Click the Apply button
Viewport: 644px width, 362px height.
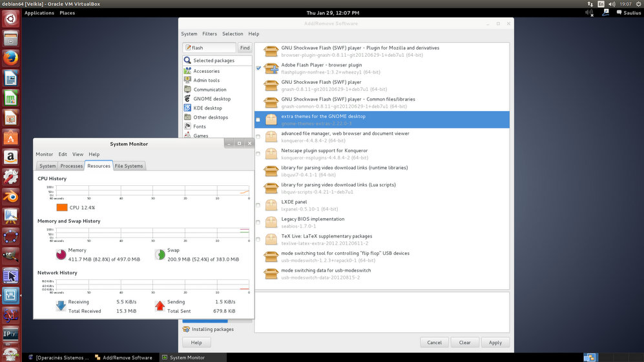pyautogui.click(x=495, y=343)
